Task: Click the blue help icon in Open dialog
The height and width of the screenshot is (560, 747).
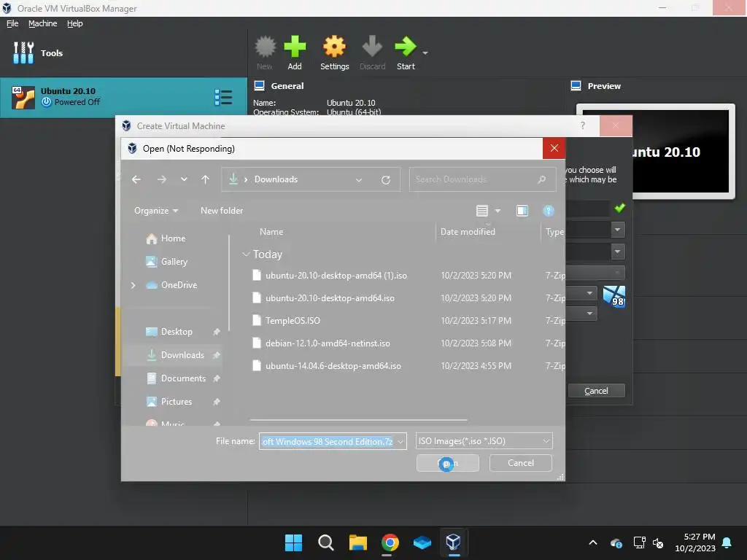Action: pyautogui.click(x=549, y=211)
